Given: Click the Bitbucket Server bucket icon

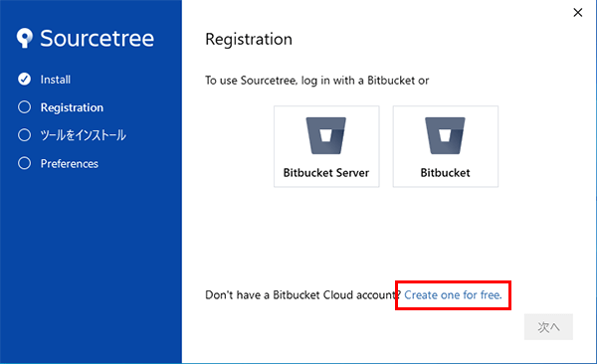Looking at the screenshot, I should pyautogui.click(x=326, y=135).
